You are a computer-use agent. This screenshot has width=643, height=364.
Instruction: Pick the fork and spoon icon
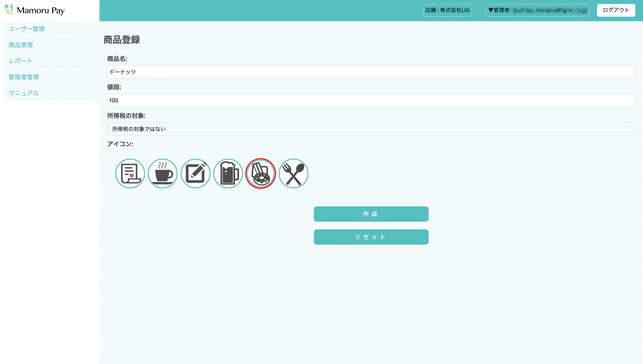click(x=294, y=173)
